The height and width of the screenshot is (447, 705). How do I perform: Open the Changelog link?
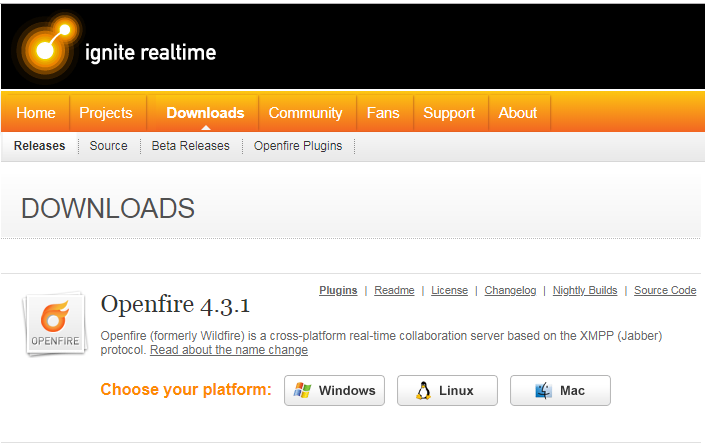click(510, 291)
